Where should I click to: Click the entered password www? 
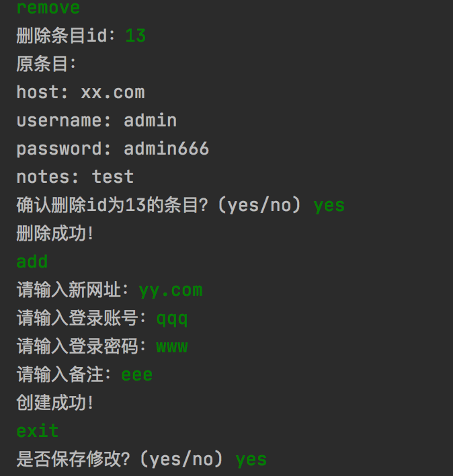click(172, 347)
